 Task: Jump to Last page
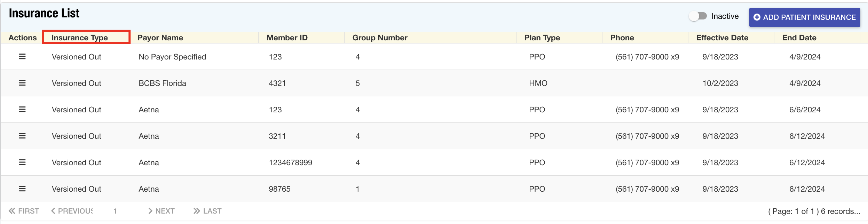[x=207, y=211]
